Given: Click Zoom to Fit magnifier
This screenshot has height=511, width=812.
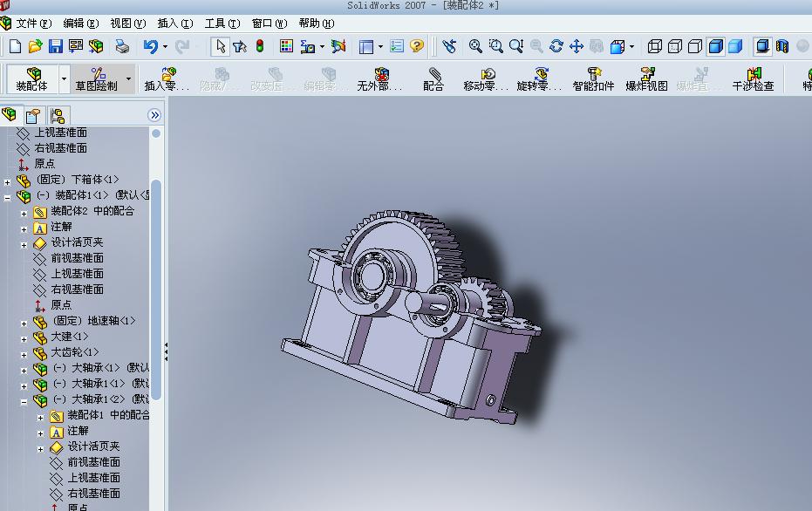Looking at the screenshot, I should coord(475,46).
